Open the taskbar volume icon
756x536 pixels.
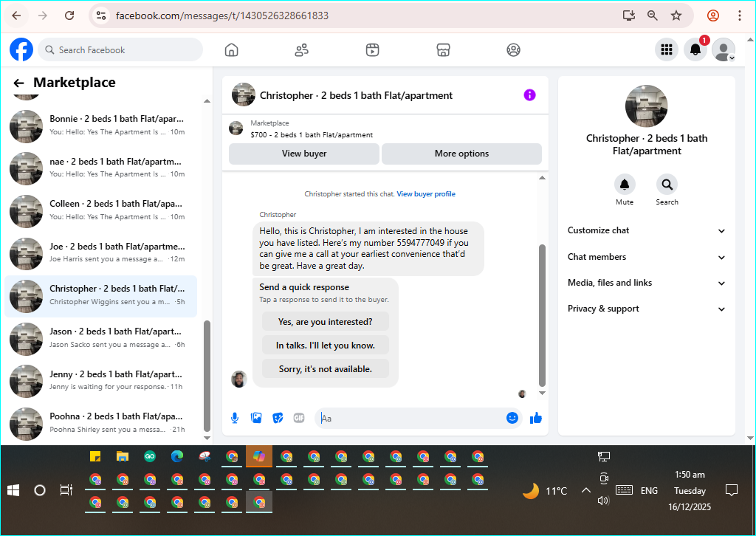coord(604,501)
